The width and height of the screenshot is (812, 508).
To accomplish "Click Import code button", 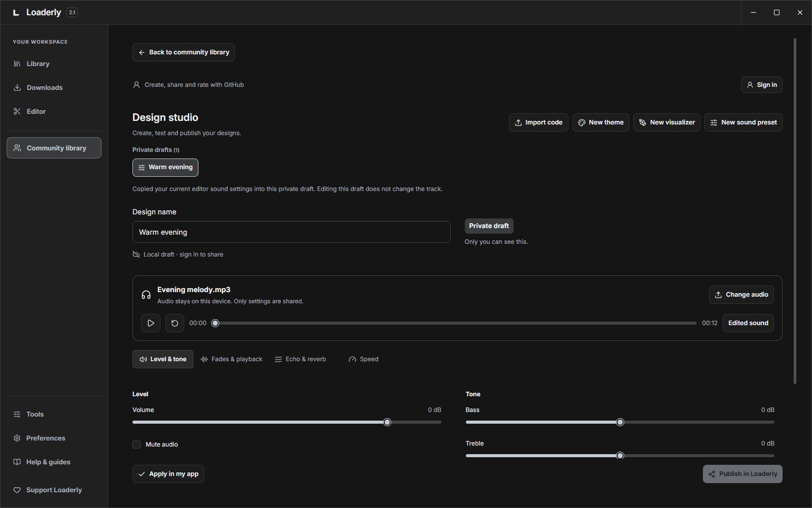I will click(538, 122).
